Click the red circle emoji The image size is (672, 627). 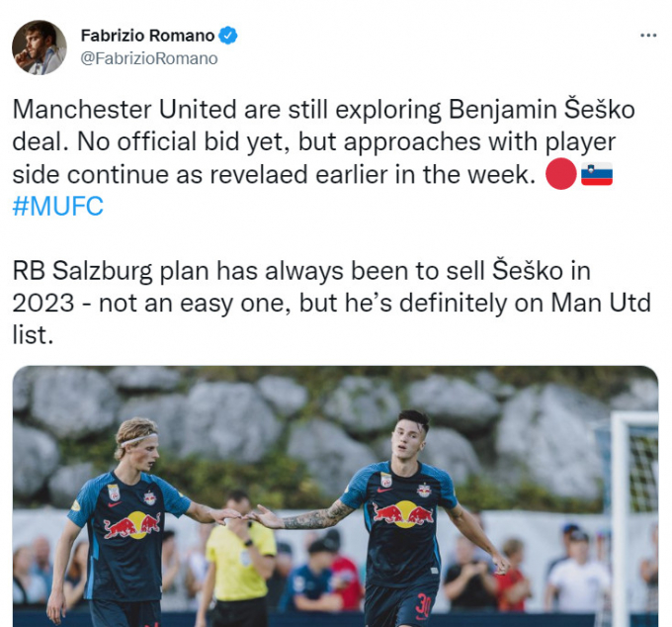click(561, 174)
